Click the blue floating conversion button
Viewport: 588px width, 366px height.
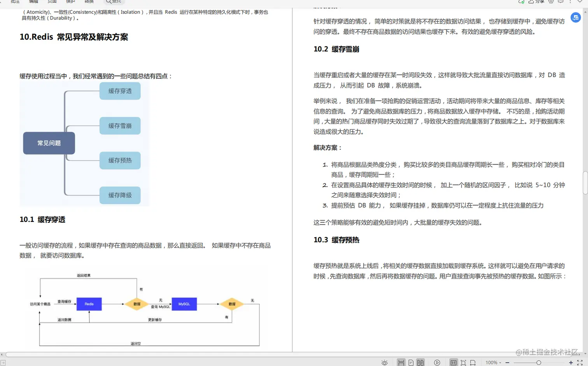(x=575, y=18)
